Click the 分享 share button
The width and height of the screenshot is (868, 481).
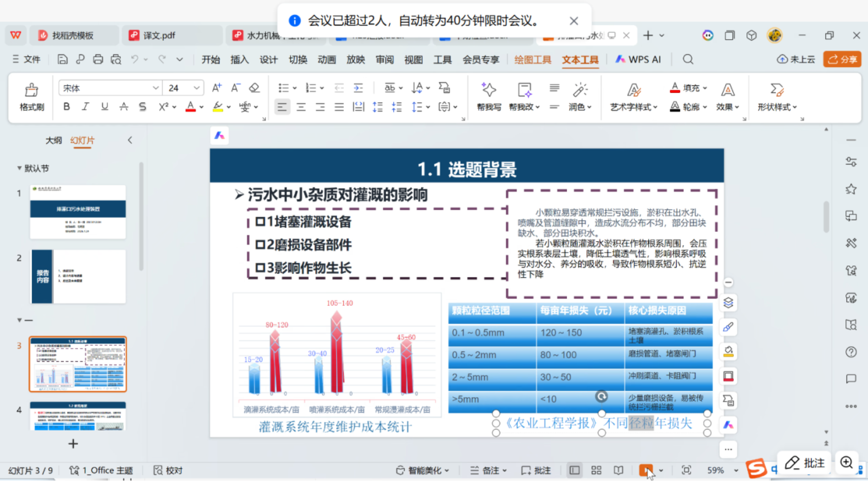point(843,59)
